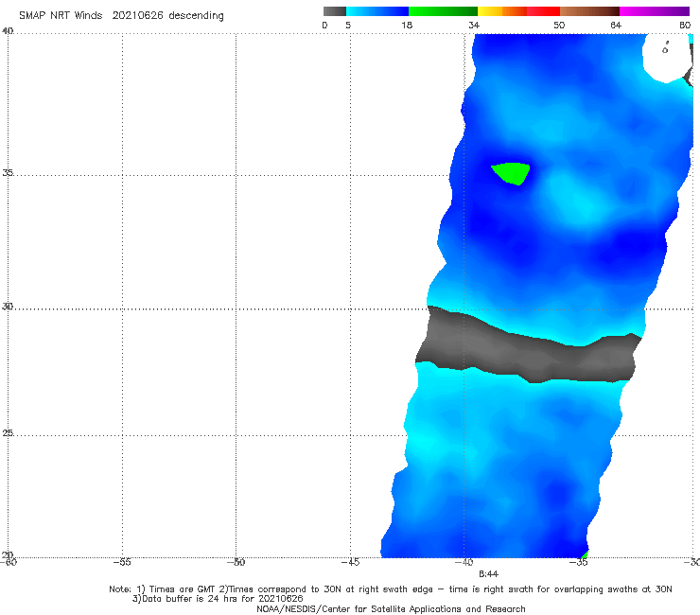Click the longitude label '-35'
This screenshot has width=700, height=615.
point(579,562)
